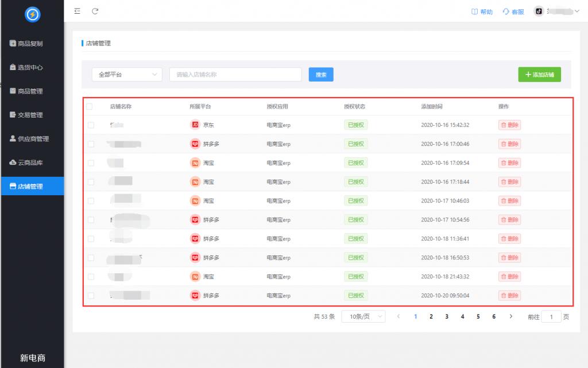Image resolution: width=588 pixels, height=368 pixels.
Task: Check the row added 2020-10-18 21:43:32
Action: [91, 277]
